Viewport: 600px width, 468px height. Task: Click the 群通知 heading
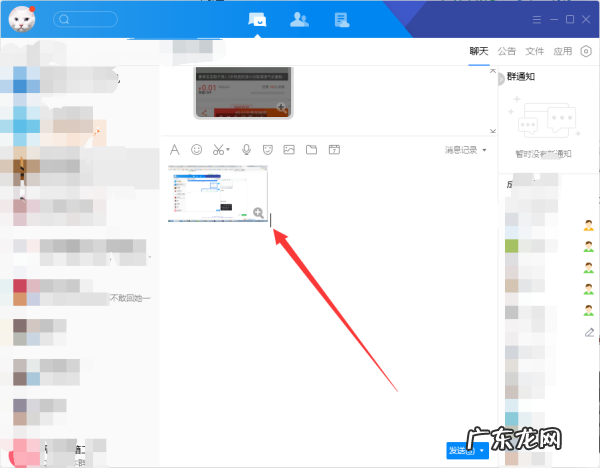521,77
